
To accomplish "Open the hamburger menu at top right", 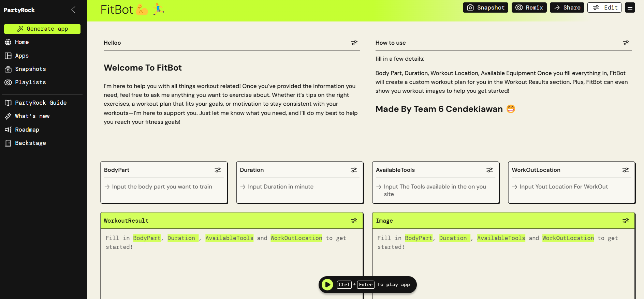I will coord(630,8).
